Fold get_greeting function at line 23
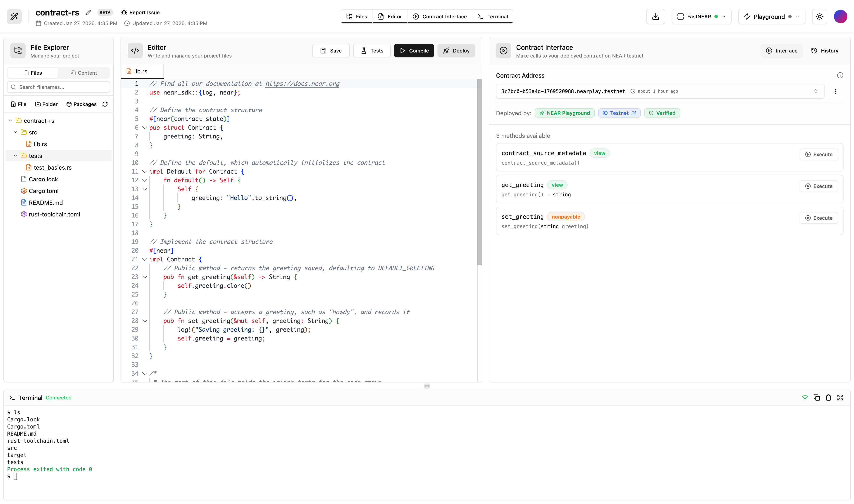Image resolution: width=854 pixels, height=504 pixels. [145, 277]
